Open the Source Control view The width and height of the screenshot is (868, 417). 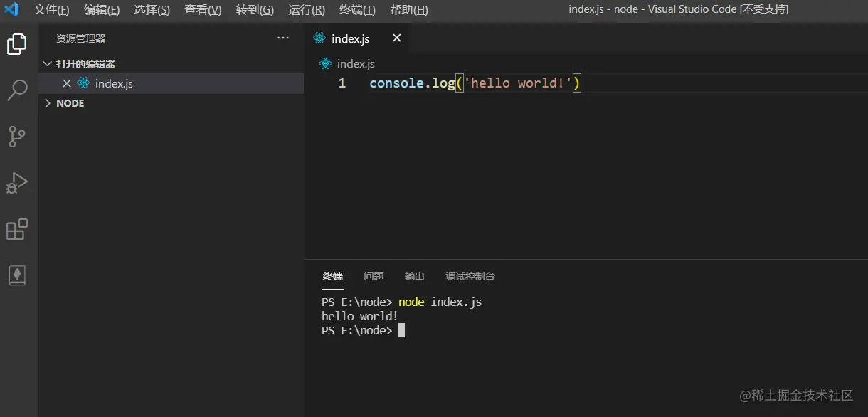(17, 137)
